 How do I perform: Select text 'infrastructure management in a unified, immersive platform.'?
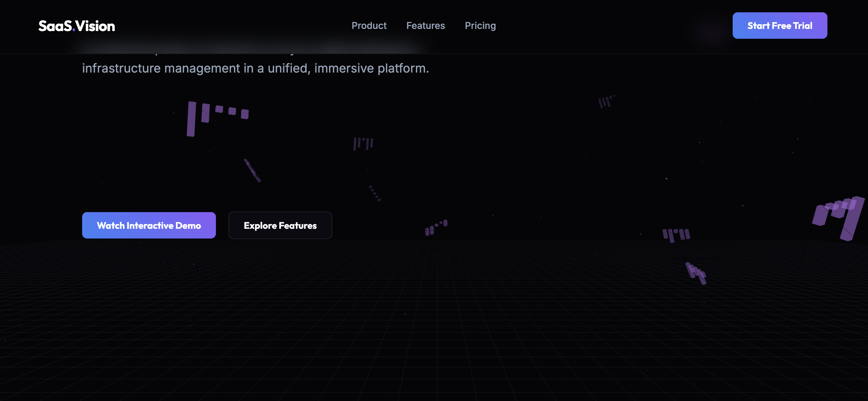(x=255, y=68)
